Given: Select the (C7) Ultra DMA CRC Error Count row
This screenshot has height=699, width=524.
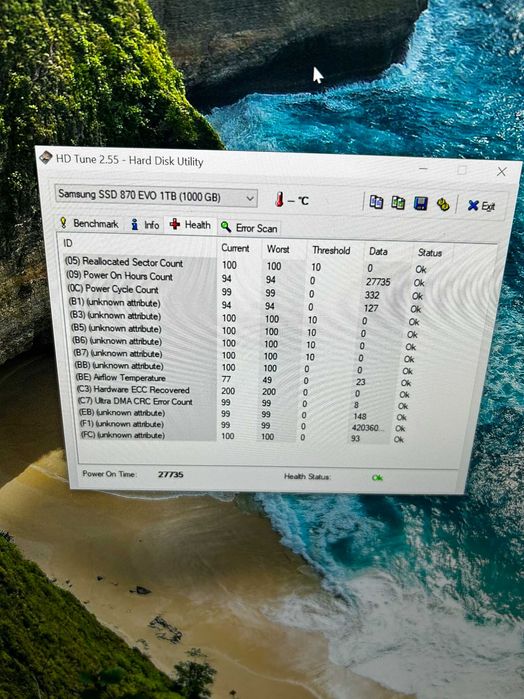Looking at the screenshot, I should tap(243, 403).
